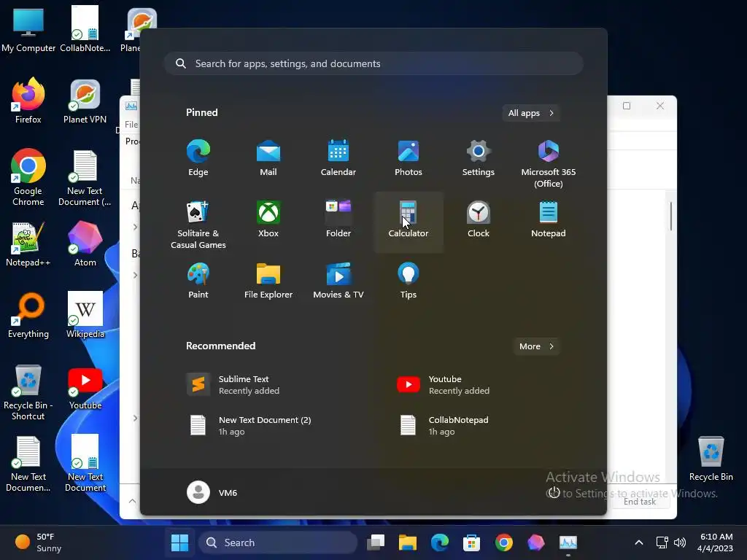Click End task in Task Manager

[640, 502]
